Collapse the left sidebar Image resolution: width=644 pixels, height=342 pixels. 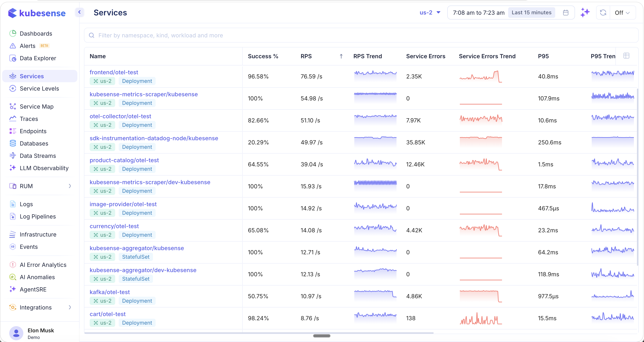pyautogui.click(x=80, y=12)
